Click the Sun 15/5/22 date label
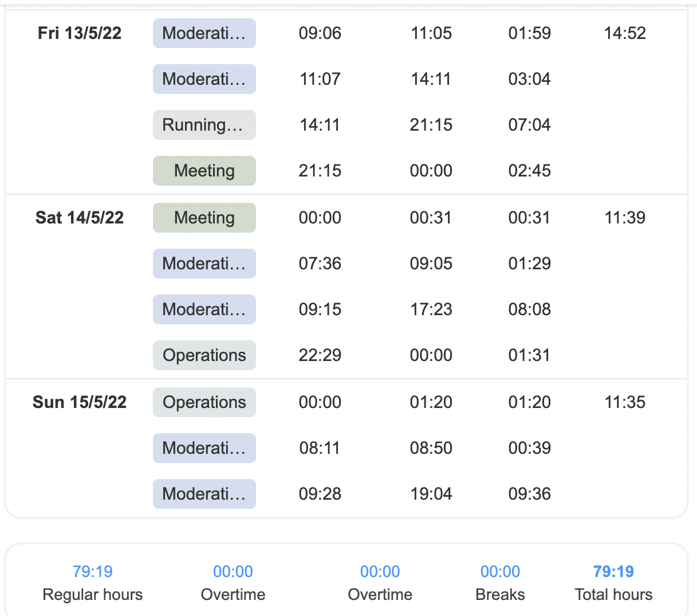 coord(80,402)
